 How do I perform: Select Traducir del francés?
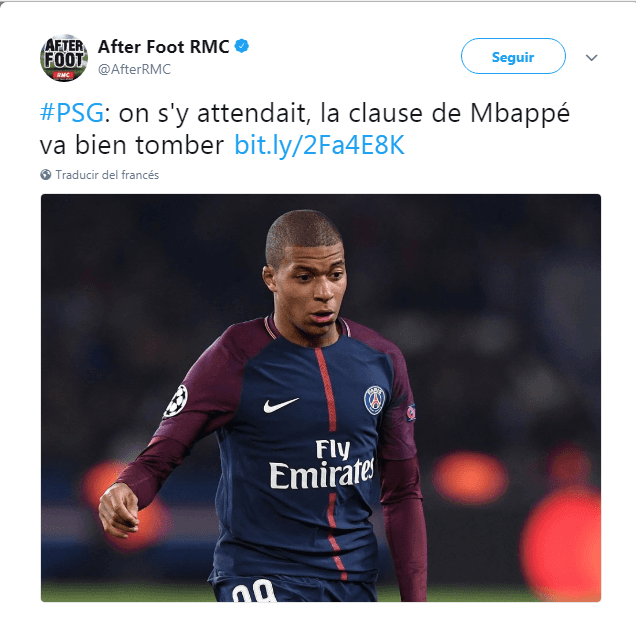pos(107,175)
